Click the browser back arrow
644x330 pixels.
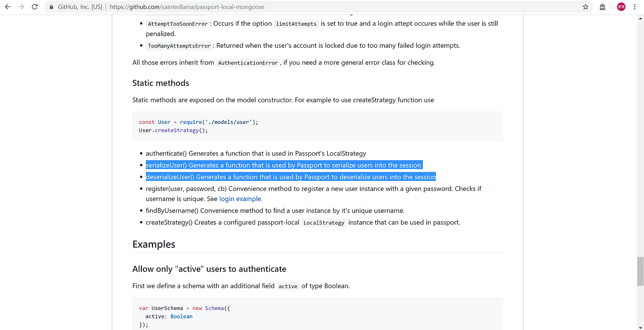click(x=8, y=7)
